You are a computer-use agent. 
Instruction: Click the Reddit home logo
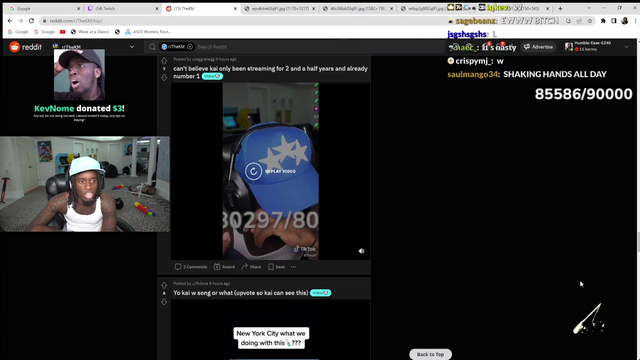coord(25,47)
